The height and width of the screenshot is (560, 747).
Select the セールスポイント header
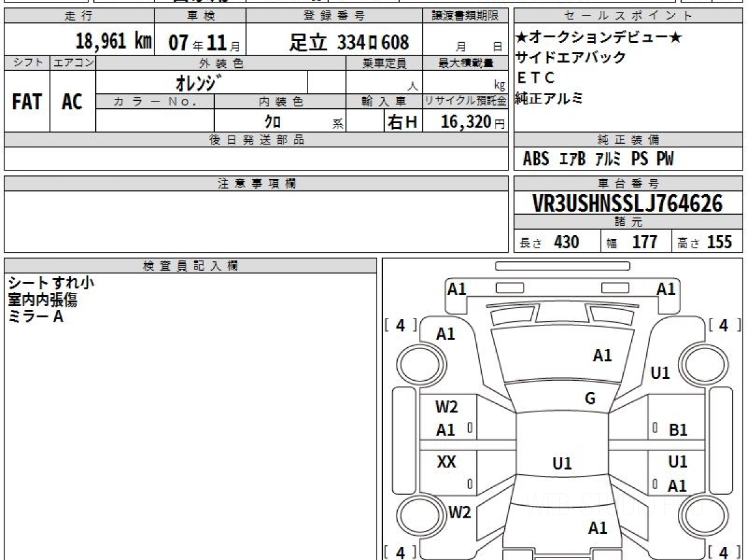click(x=628, y=16)
